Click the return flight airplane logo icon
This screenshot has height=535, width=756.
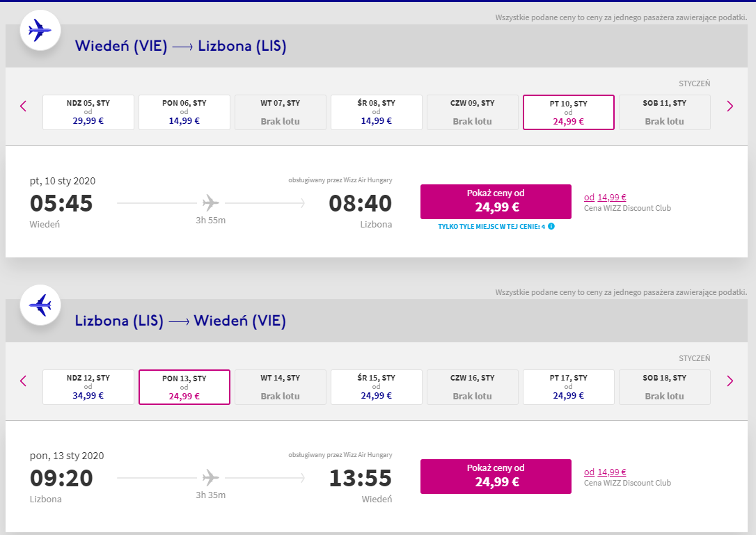(x=40, y=305)
